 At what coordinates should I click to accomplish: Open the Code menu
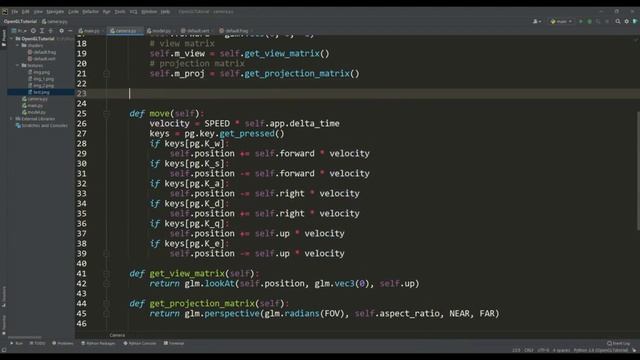[73, 11]
